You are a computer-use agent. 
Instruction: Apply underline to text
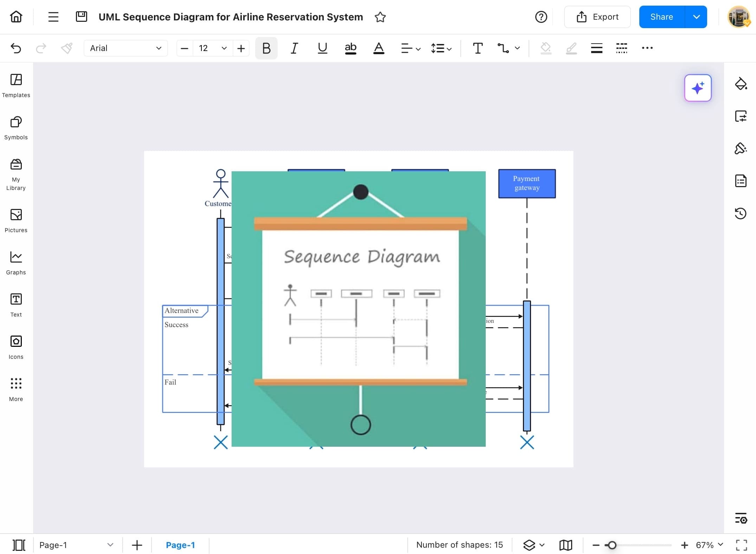coord(322,48)
